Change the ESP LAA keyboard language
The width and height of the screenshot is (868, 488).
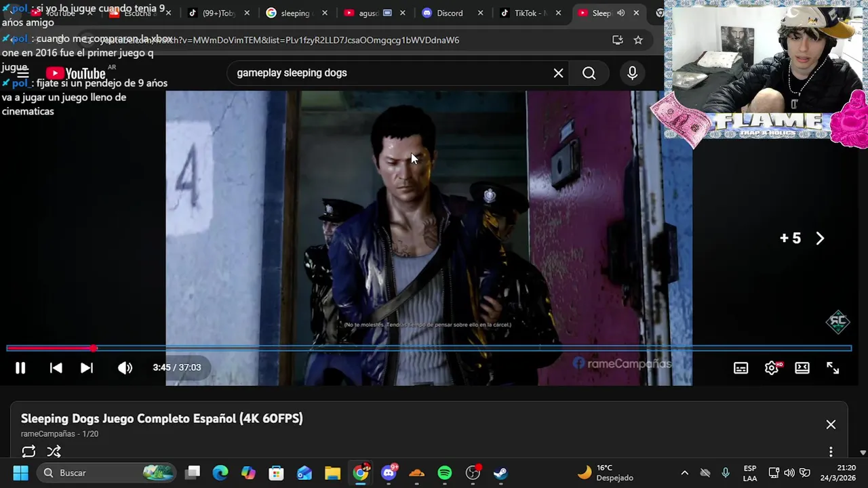[x=750, y=473]
